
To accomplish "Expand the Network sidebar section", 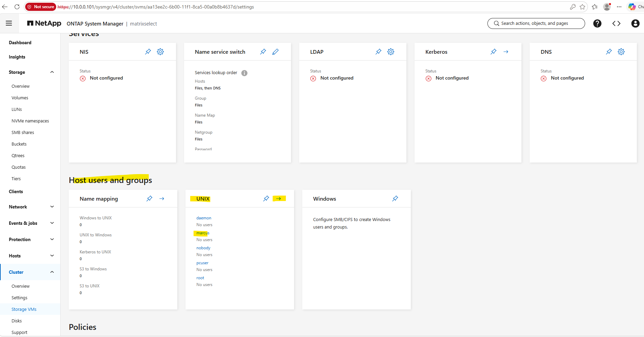I will (52, 207).
